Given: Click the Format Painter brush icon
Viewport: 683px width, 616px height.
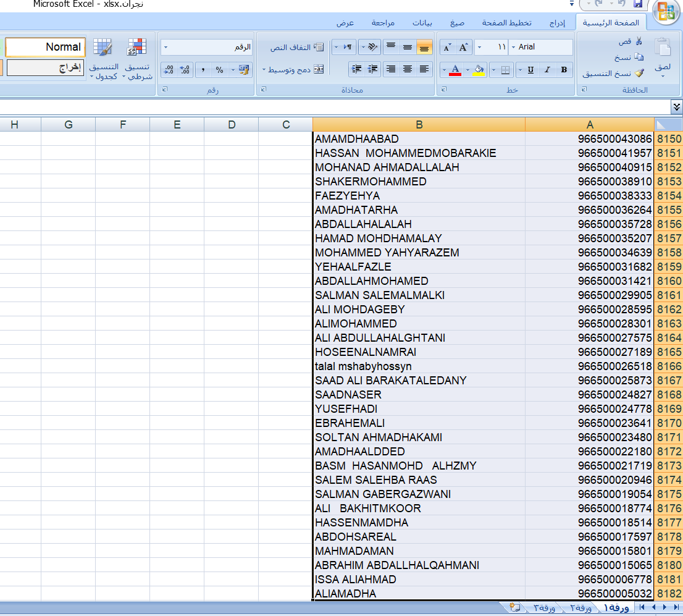Looking at the screenshot, I should pos(639,74).
